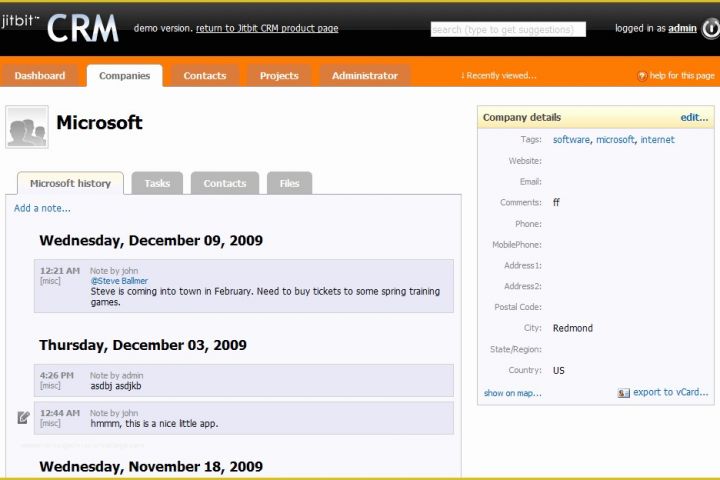
Task: Click the search suggestions input field
Action: 508,29
